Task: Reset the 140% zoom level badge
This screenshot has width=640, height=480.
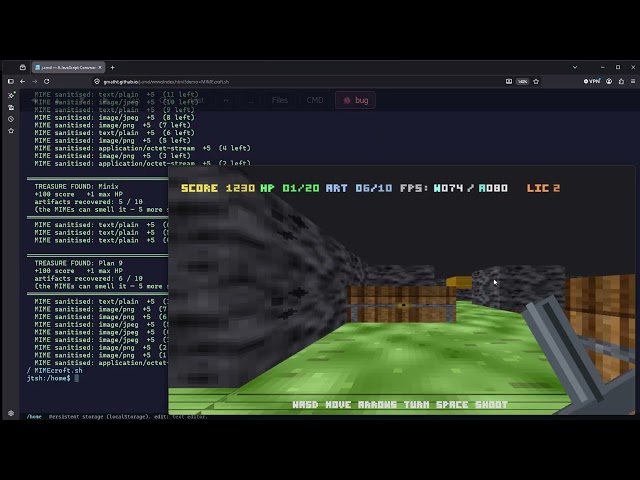Action: pyautogui.click(x=522, y=82)
